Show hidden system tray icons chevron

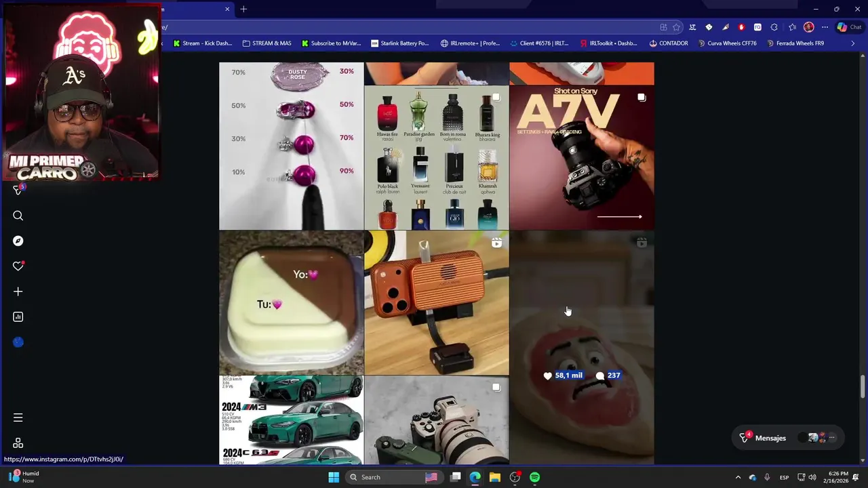click(738, 477)
